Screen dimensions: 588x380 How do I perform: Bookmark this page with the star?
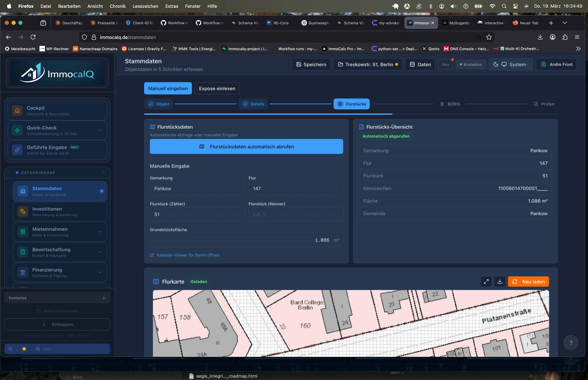(x=489, y=37)
